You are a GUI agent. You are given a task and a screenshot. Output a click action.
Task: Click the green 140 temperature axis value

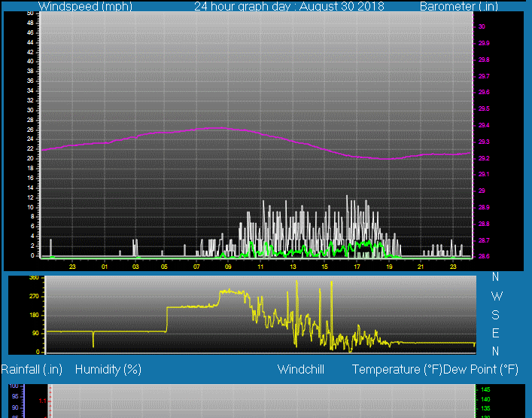point(486,399)
